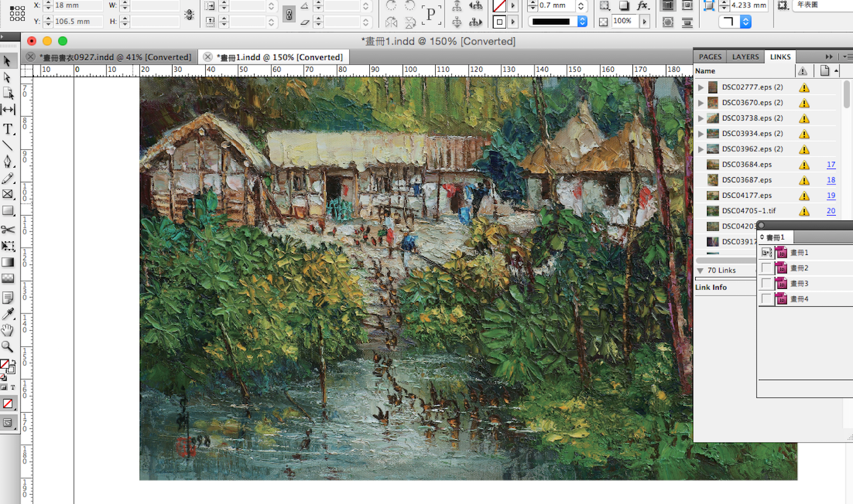Activate the Zoom tool
The height and width of the screenshot is (504, 853).
coord(8,347)
